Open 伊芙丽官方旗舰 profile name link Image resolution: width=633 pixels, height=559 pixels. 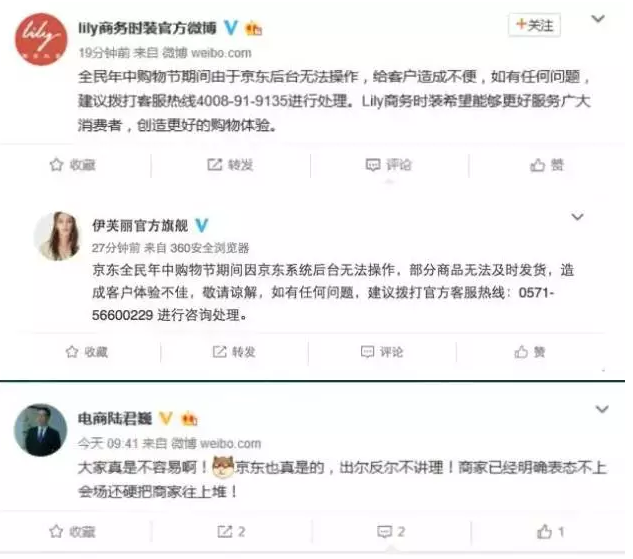(140, 226)
